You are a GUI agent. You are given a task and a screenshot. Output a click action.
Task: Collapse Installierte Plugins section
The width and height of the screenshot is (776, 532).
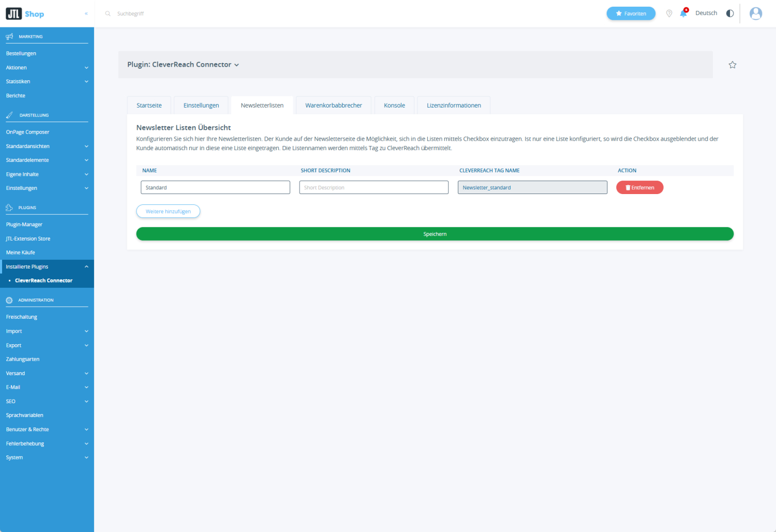click(x=86, y=267)
